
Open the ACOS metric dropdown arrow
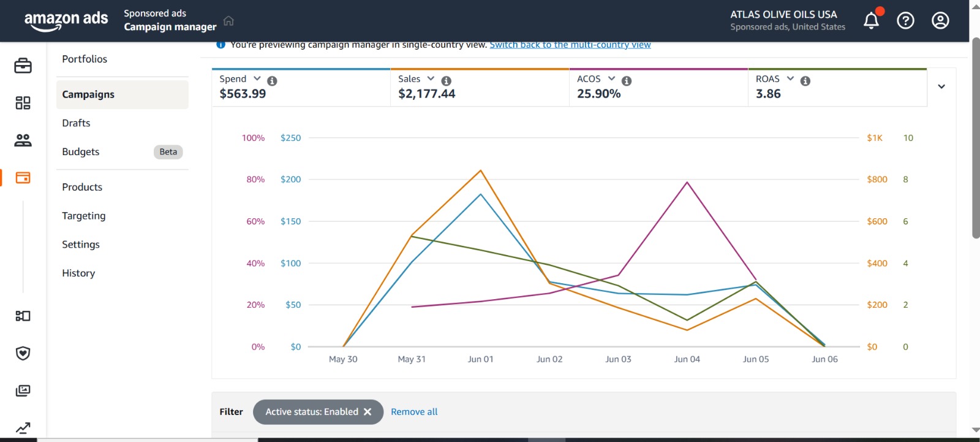click(x=611, y=79)
